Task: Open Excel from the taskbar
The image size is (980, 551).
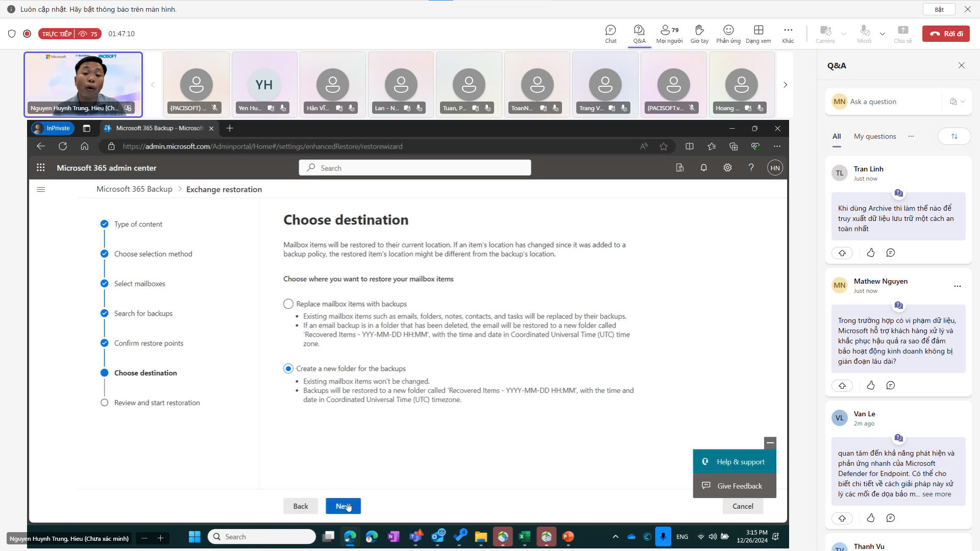Action: pos(524,537)
